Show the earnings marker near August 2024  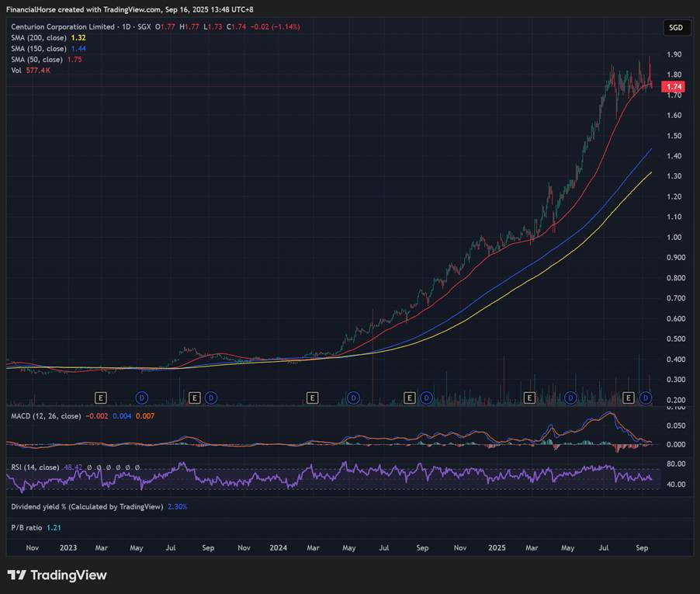point(410,398)
